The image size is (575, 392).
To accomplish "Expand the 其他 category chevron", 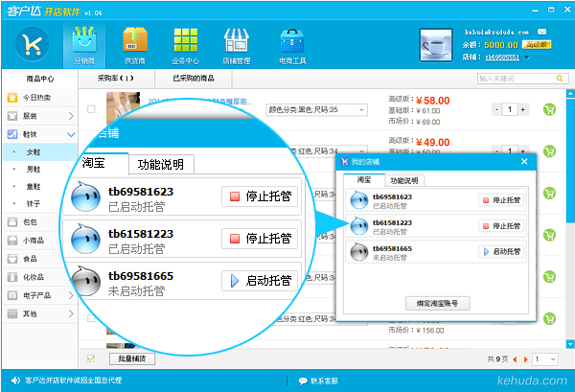I will (71, 314).
